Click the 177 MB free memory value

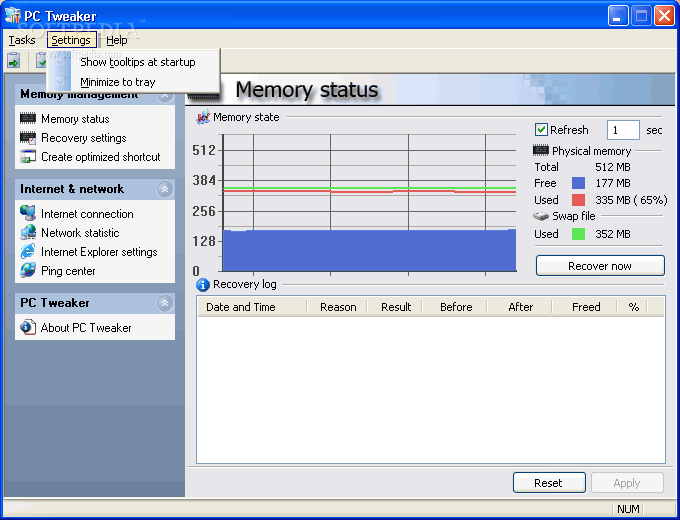[612, 183]
